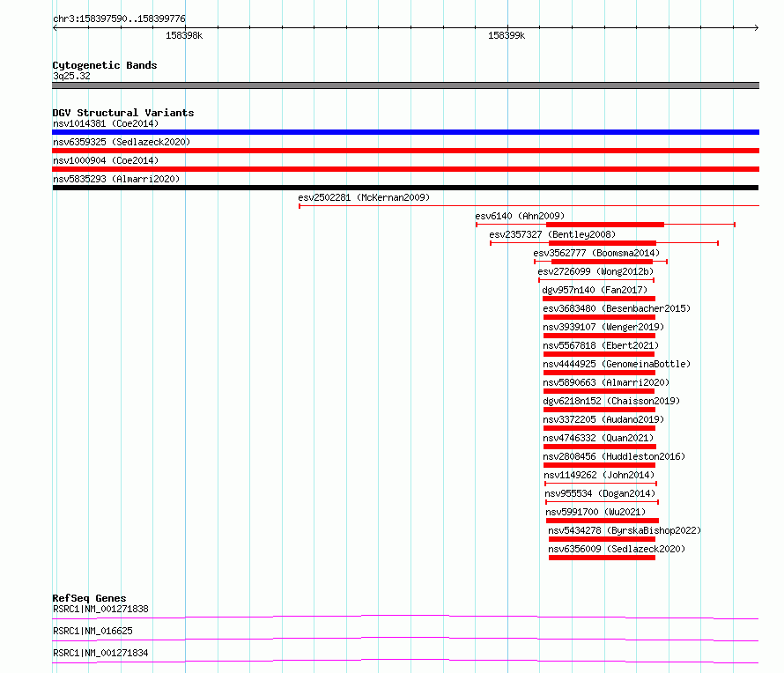The image size is (784, 673).
Task: Click nsv3939107 (Wenger2019) label
Action: tap(603, 327)
